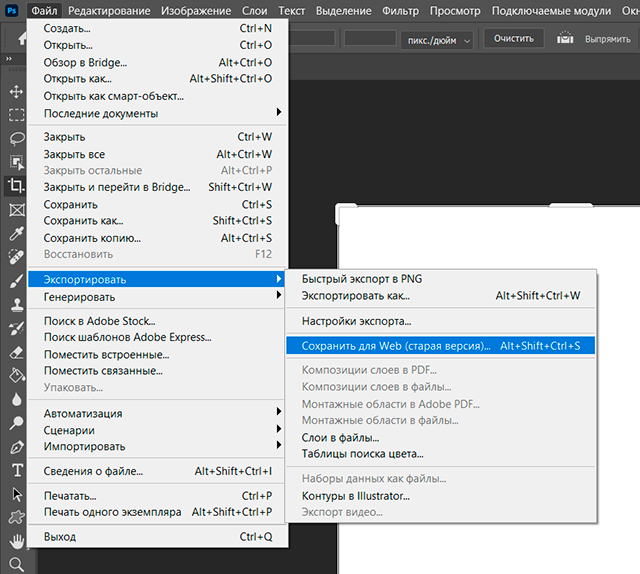640x574 pixels.
Task: Open Настройки экспорта... item
Action: pyautogui.click(x=441, y=321)
